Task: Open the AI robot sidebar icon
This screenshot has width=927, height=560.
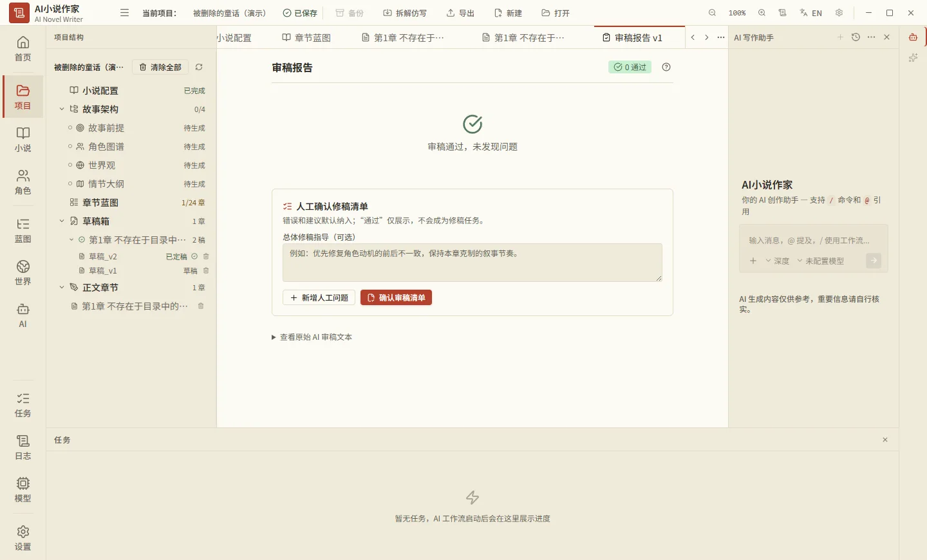Action: 23,315
